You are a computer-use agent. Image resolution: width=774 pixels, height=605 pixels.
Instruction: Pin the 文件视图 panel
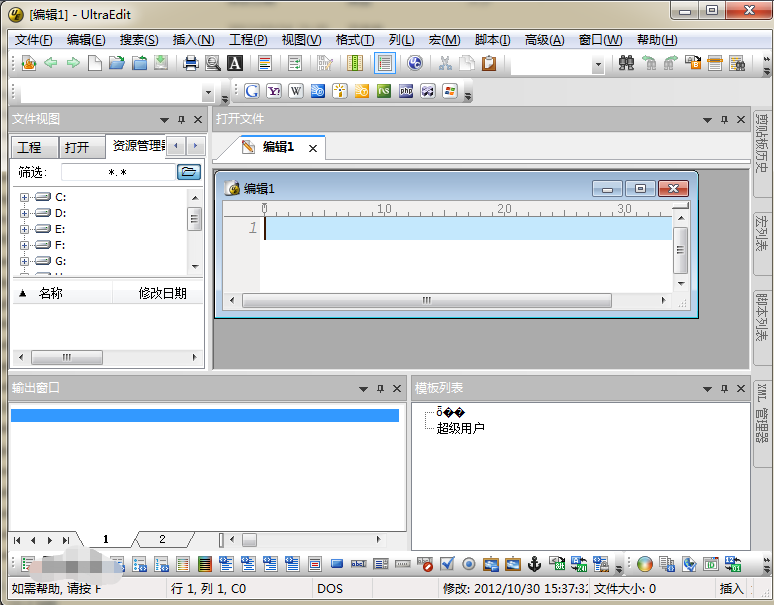click(x=181, y=119)
